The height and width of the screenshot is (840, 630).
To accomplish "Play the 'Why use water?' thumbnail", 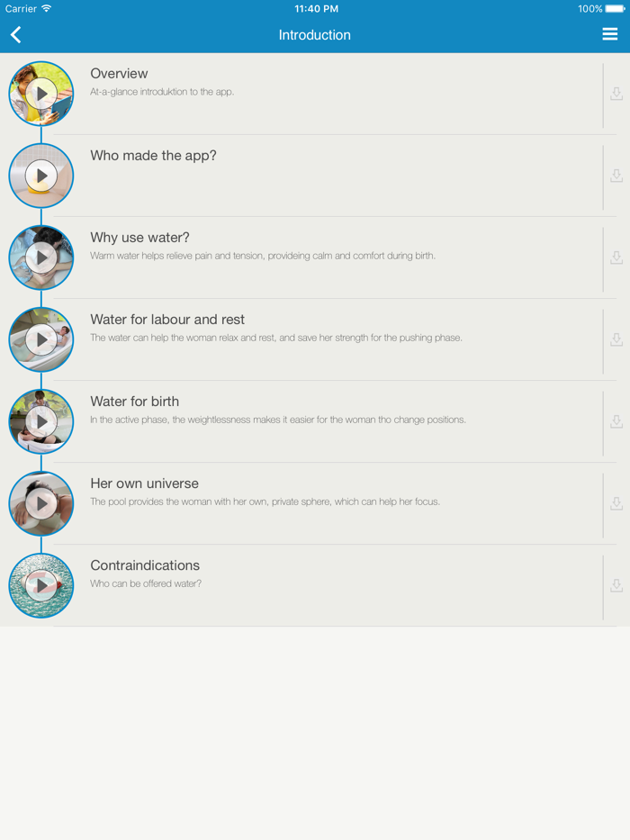I will [41, 257].
